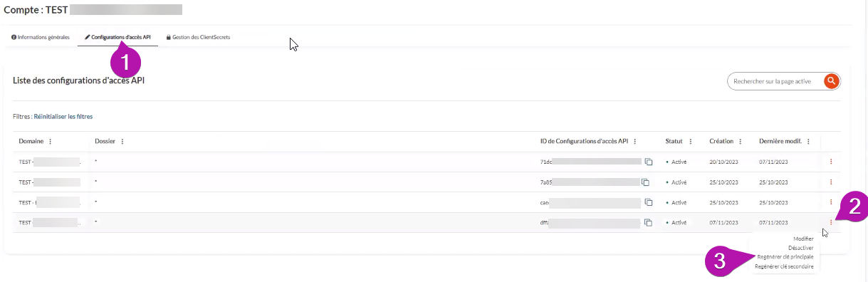The width and height of the screenshot is (868, 282).
Task: Open three-dot actions for third table row
Action: click(831, 202)
